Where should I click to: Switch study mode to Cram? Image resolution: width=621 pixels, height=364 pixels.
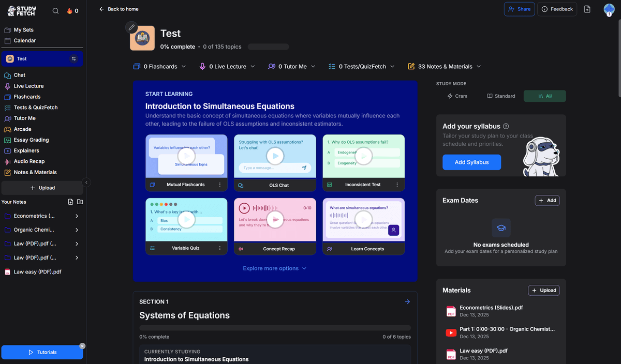457,96
